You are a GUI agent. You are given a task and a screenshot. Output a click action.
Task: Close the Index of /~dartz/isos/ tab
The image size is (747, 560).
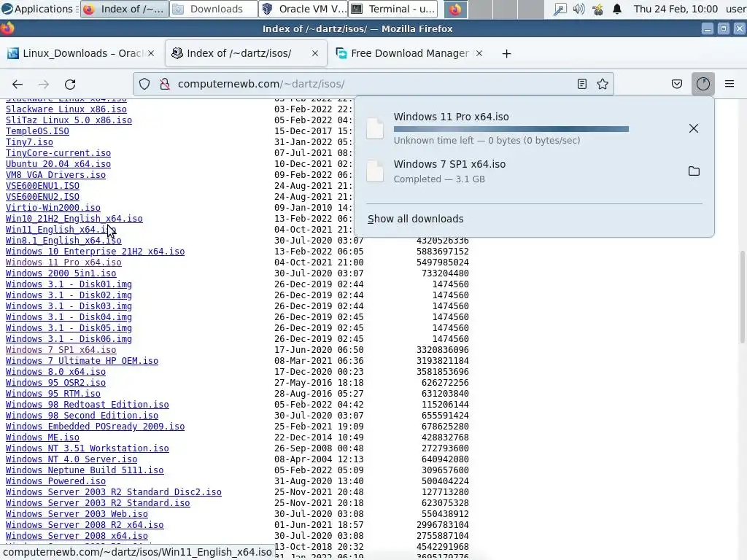tap(315, 53)
